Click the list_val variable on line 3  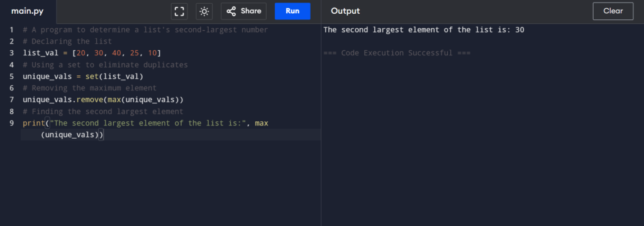41,53
